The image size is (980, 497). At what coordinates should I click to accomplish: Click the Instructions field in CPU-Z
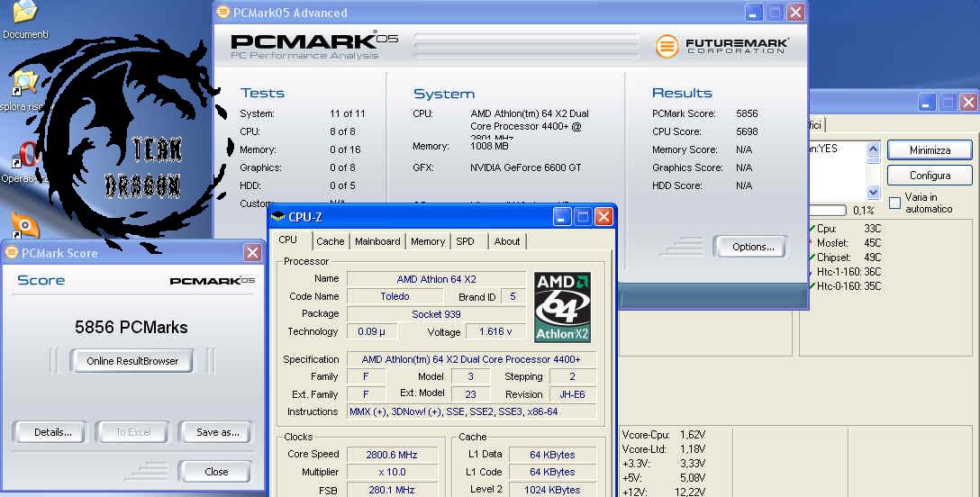point(471,411)
